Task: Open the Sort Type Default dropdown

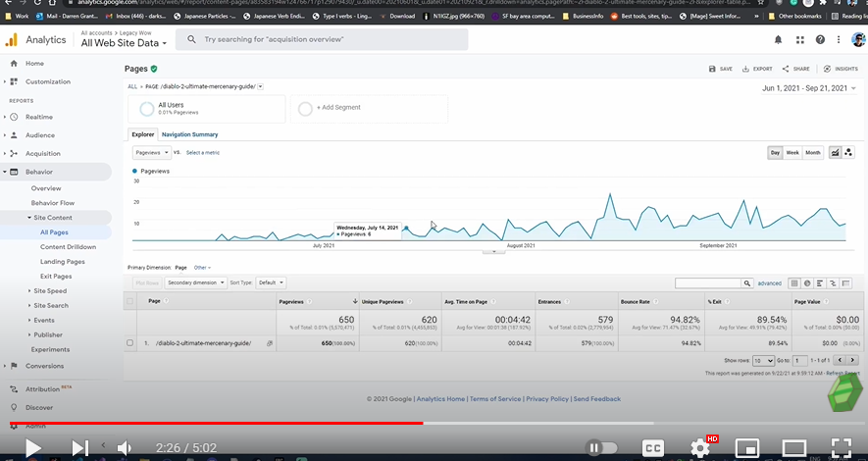Action: [x=271, y=282]
